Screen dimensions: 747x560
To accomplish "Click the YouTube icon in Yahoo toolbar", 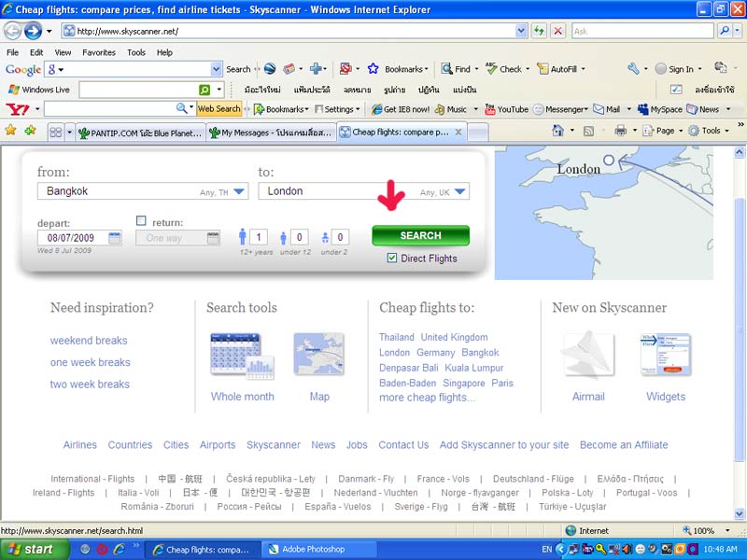I will click(x=489, y=109).
